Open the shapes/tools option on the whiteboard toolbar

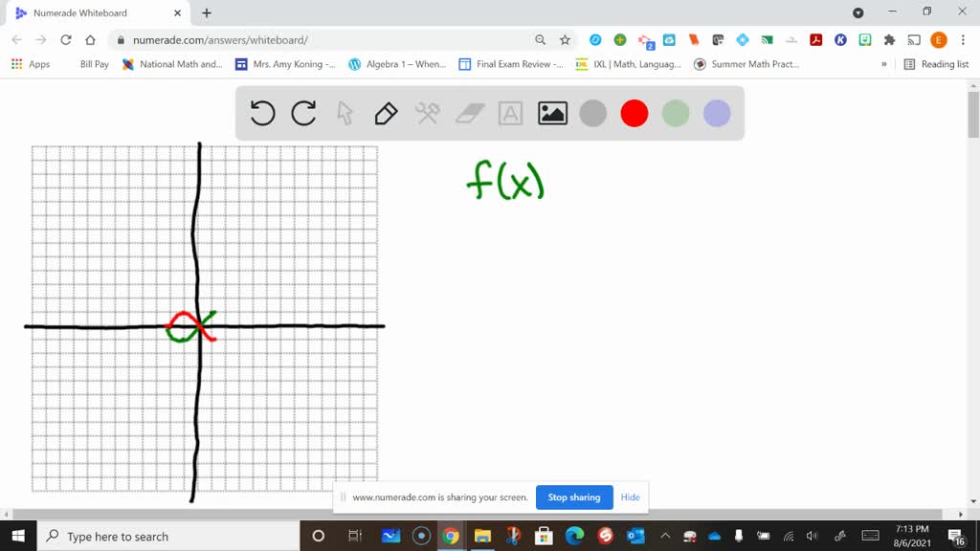click(x=426, y=113)
